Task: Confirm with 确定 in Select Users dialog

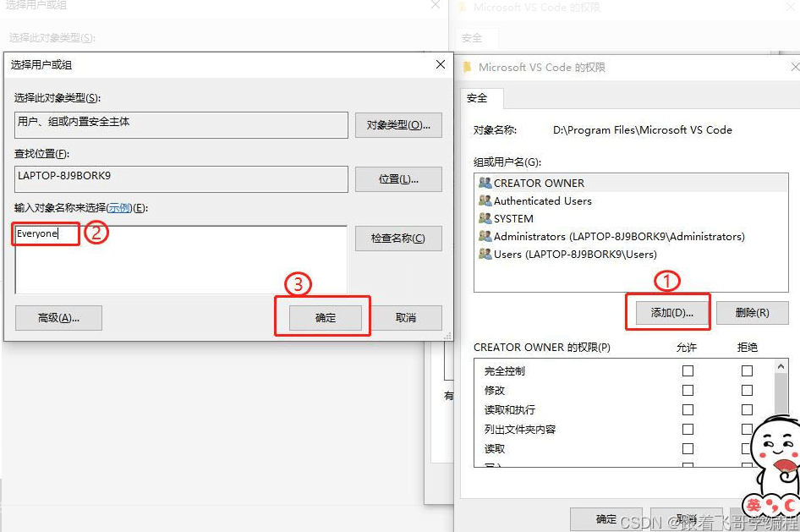Action: click(326, 318)
